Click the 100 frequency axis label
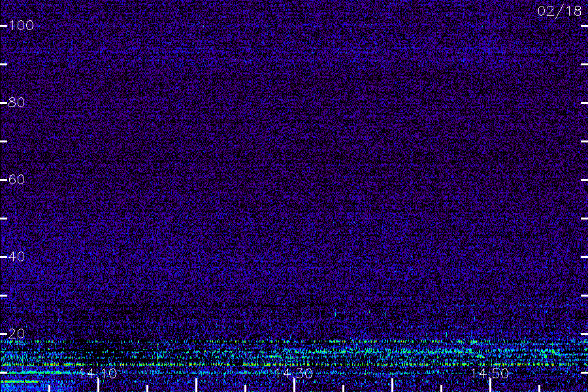The image size is (588, 392). 21,25
